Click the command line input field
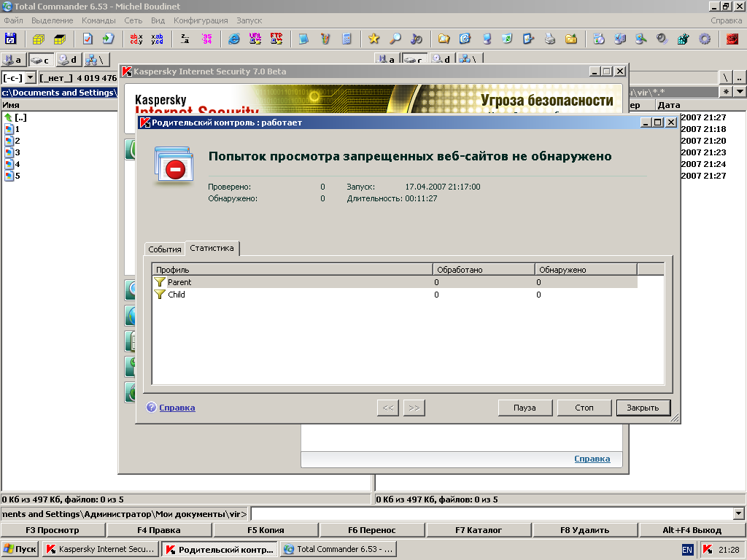This screenshot has height=560, width=747. (492, 514)
